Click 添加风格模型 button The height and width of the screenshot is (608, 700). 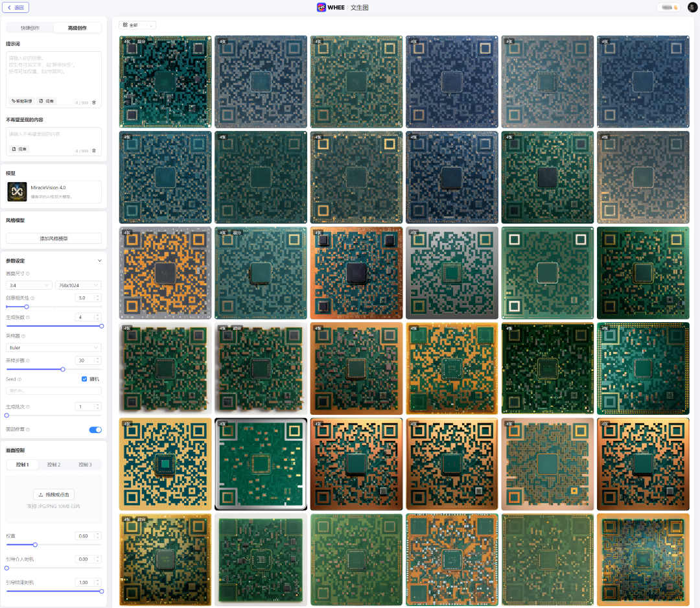(x=54, y=239)
